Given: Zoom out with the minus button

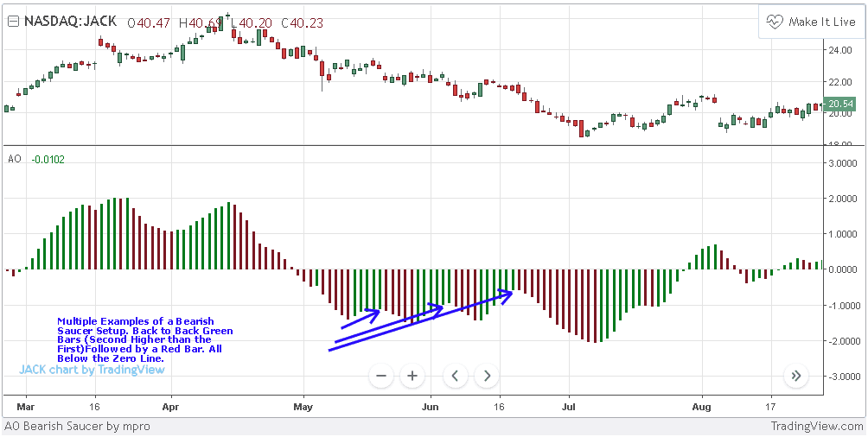Looking at the screenshot, I should point(381,377).
